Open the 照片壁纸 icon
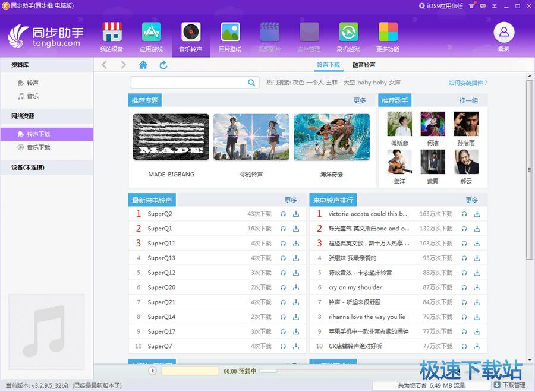Screen dimensions: 535x392 point(230,33)
